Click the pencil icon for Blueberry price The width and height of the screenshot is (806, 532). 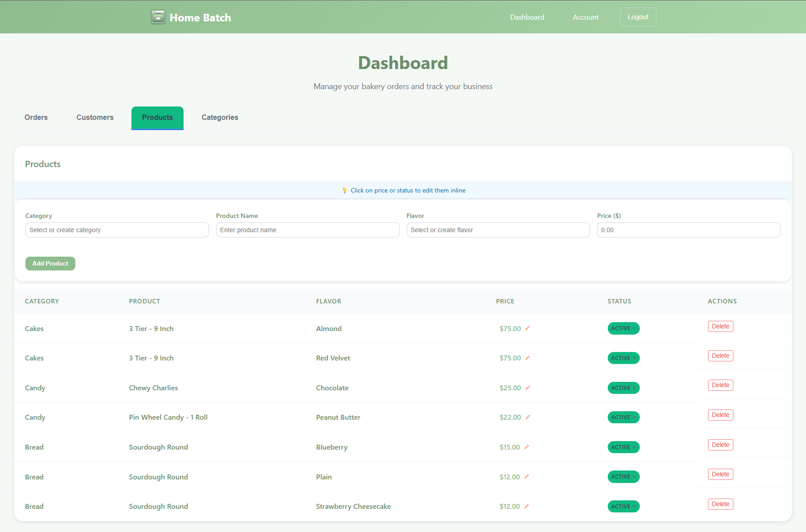pos(527,447)
